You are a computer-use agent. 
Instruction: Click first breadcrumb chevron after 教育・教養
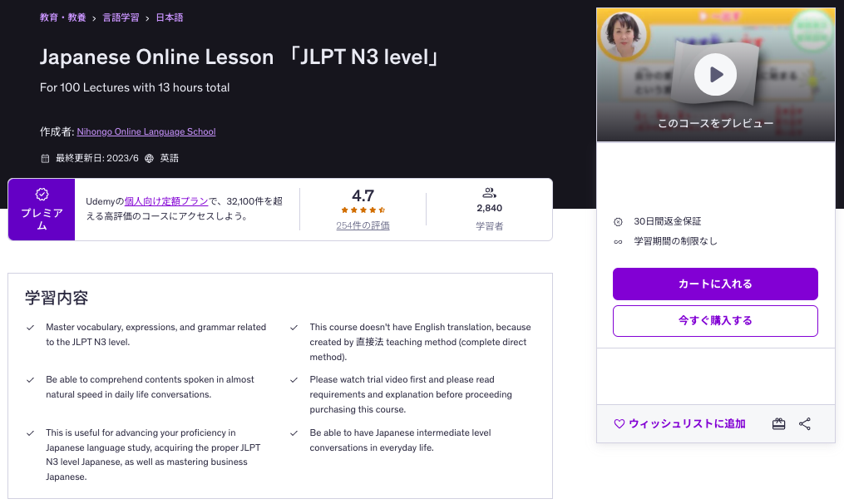coord(94,18)
